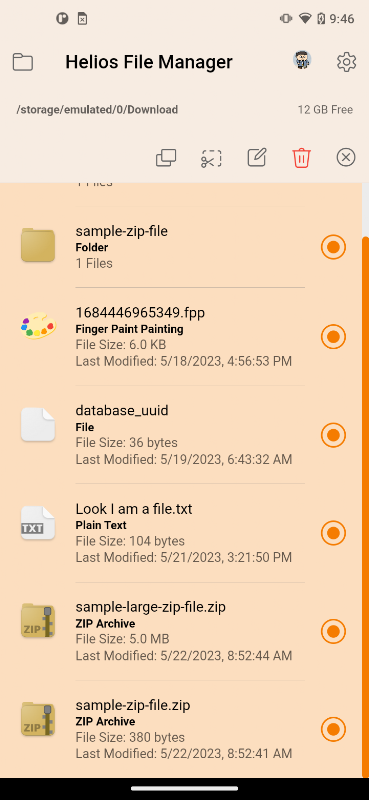
Task: Open the folder icon beside the app title
Action: (22, 62)
